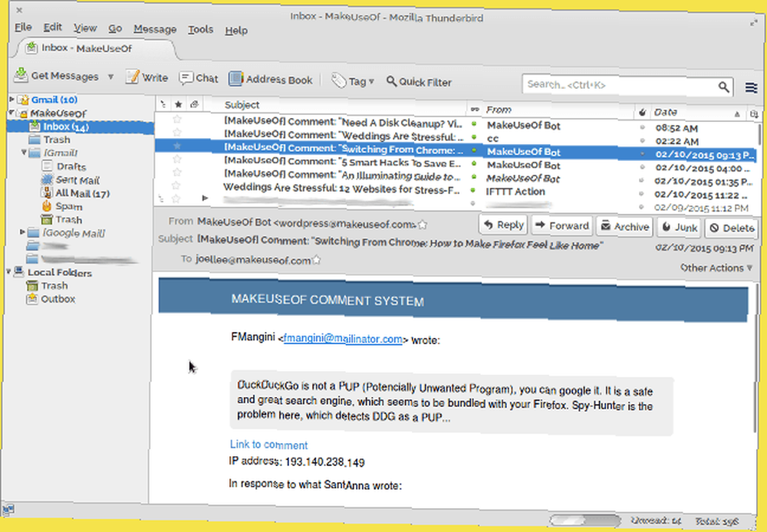The width and height of the screenshot is (767, 532).
Task: Compose a new email with Write
Action: point(146,77)
